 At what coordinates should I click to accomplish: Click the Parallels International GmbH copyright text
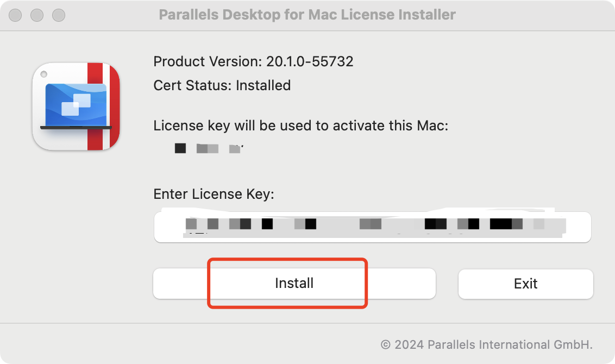(x=486, y=344)
